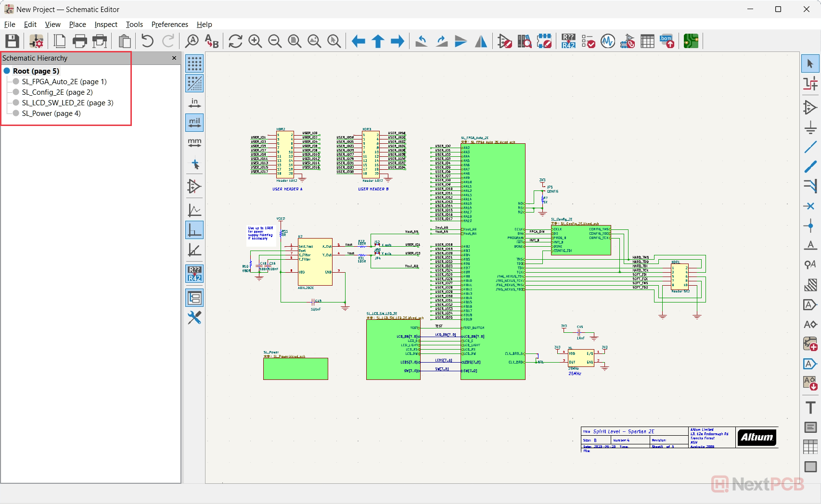Image resolution: width=821 pixels, height=504 pixels.
Task: Select the Root (page 5) tree node
Action: tap(36, 71)
